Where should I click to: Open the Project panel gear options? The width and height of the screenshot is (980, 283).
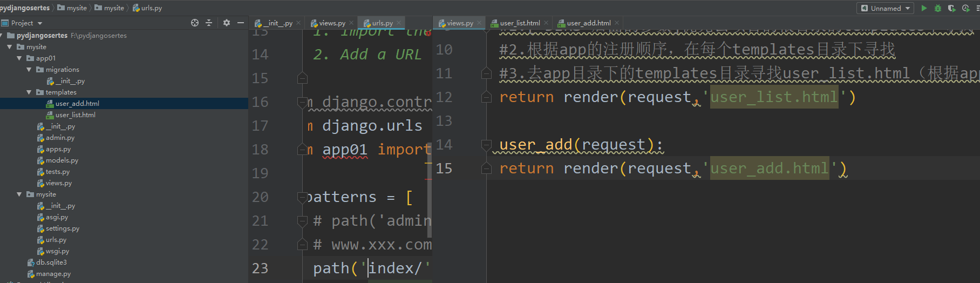pos(227,23)
